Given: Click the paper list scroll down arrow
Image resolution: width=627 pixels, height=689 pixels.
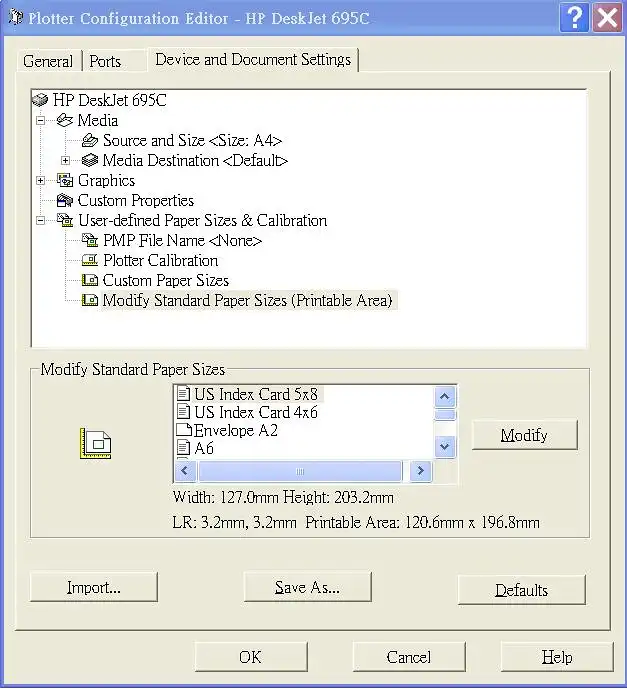Looking at the screenshot, I should [445, 446].
